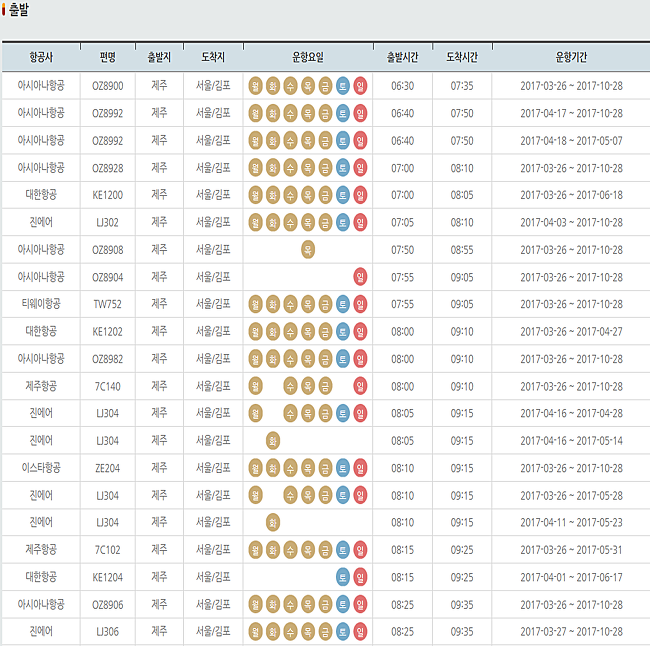The image size is (650, 646).
Task: Click 제주항공 in the 7C102 row
Action: point(41,549)
